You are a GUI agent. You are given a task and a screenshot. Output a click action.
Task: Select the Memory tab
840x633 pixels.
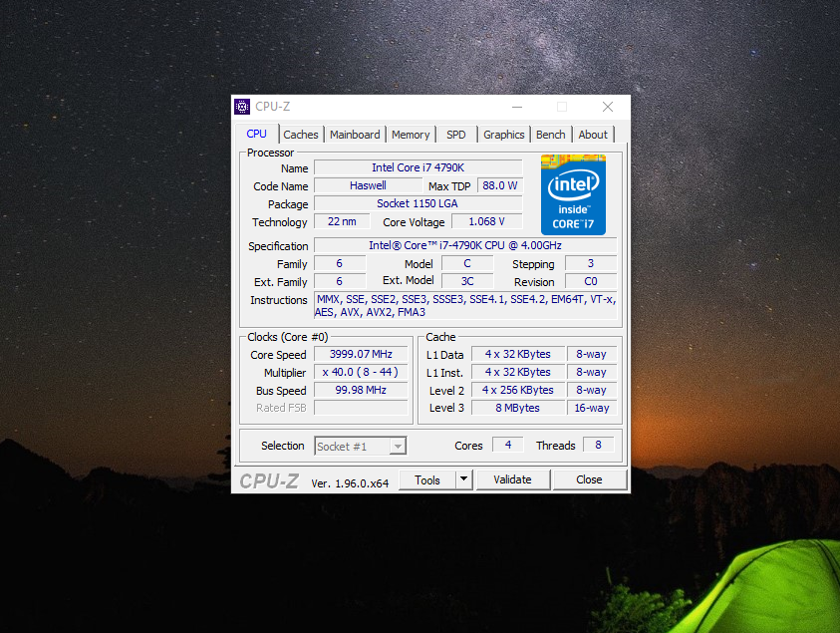(x=411, y=135)
